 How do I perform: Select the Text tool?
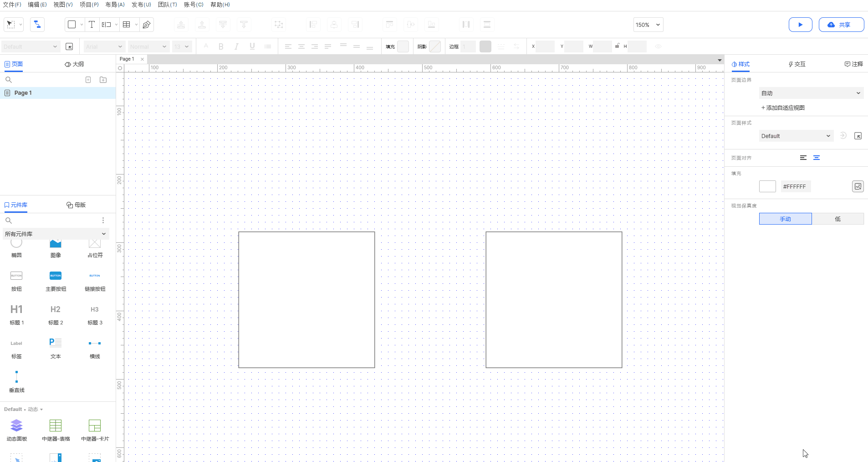click(92, 25)
